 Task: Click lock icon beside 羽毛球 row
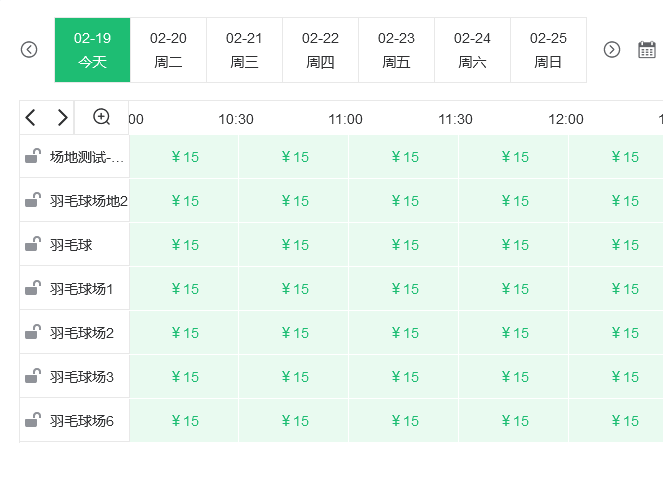(x=33, y=244)
